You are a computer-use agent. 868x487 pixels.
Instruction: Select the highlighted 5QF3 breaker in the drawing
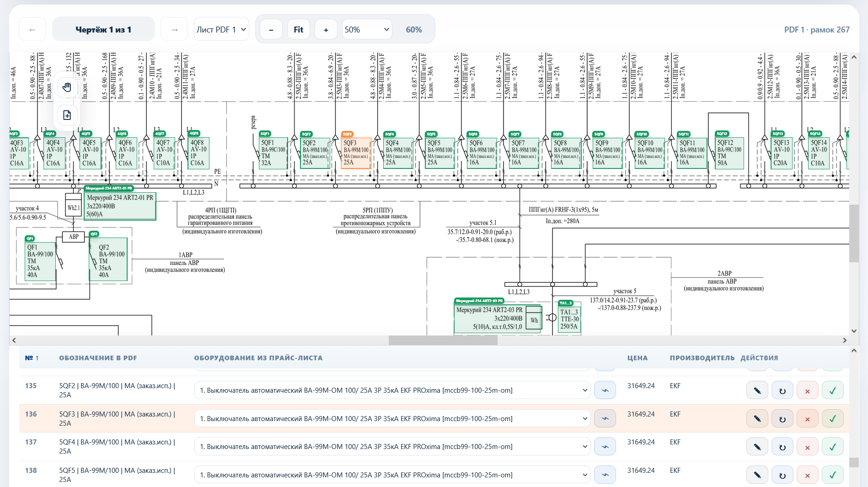356,153
